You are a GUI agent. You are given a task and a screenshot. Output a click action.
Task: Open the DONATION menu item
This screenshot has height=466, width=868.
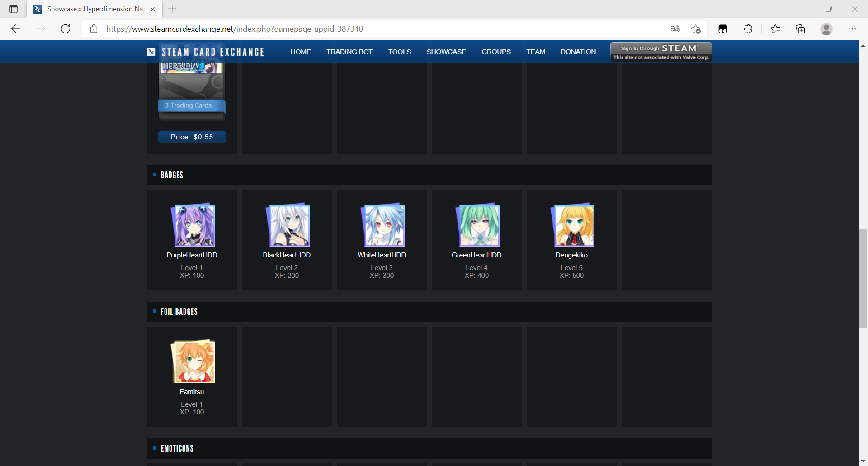point(578,52)
